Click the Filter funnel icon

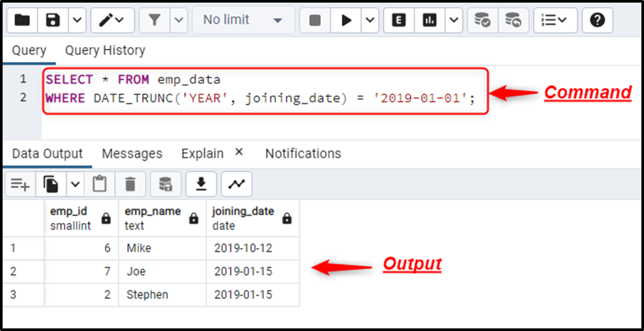155,20
